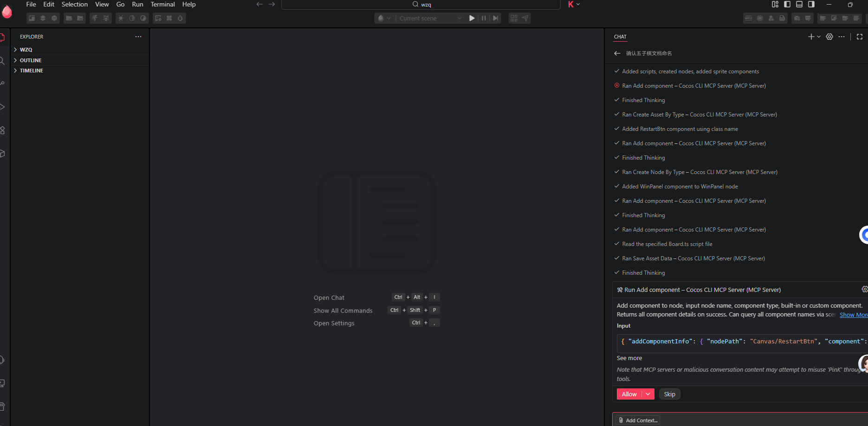
Task: Skip the Add component tool run
Action: tap(669, 394)
